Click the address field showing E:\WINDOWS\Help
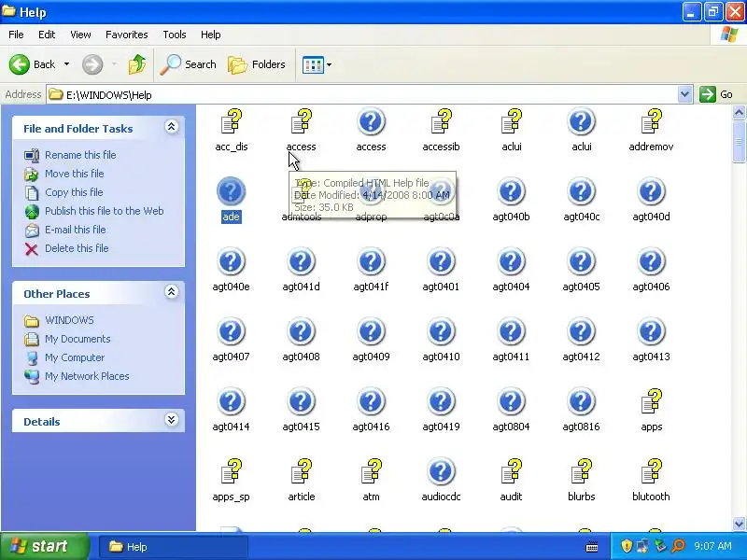747x560 pixels. tap(362, 94)
